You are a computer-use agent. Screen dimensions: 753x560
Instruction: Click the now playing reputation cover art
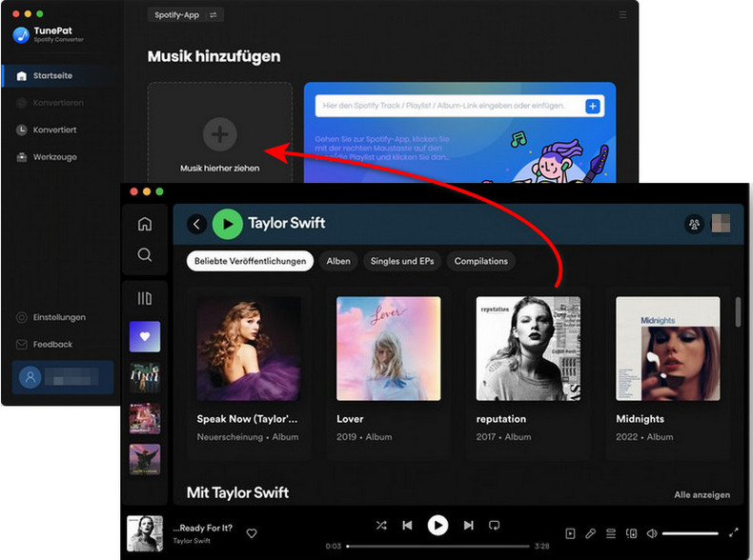pos(145,533)
